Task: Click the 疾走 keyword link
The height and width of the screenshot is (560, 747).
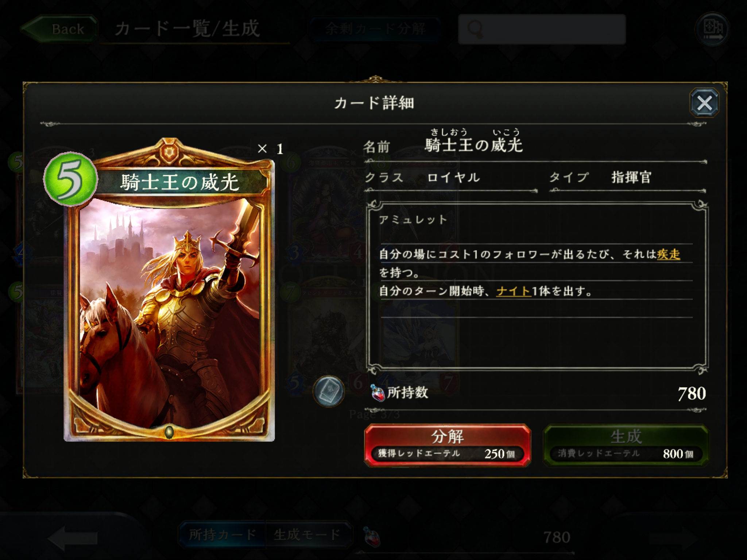Action: [x=669, y=254]
